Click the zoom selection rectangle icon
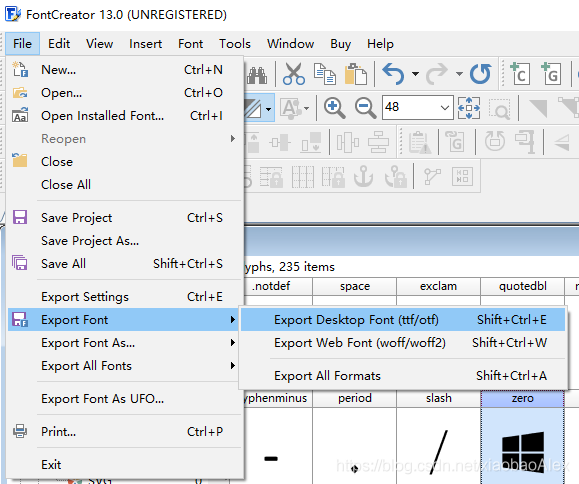The height and width of the screenshot is (484, 579). 500,109
